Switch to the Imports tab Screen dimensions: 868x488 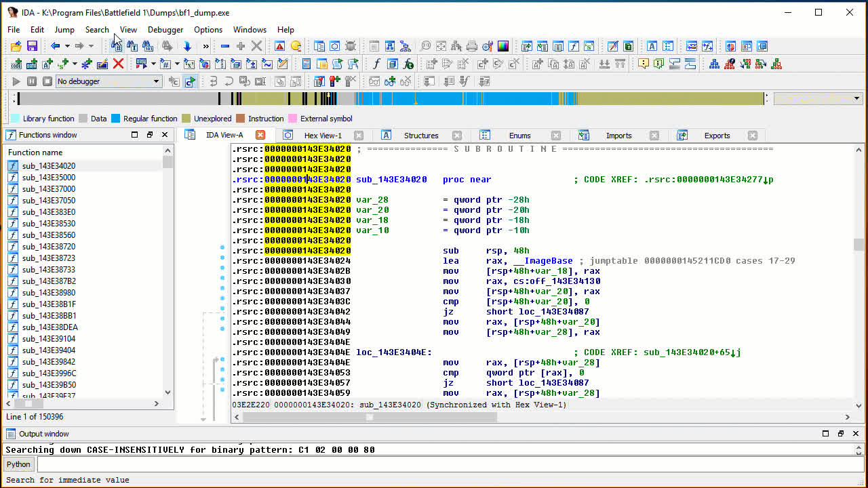(x=618, y=136)
